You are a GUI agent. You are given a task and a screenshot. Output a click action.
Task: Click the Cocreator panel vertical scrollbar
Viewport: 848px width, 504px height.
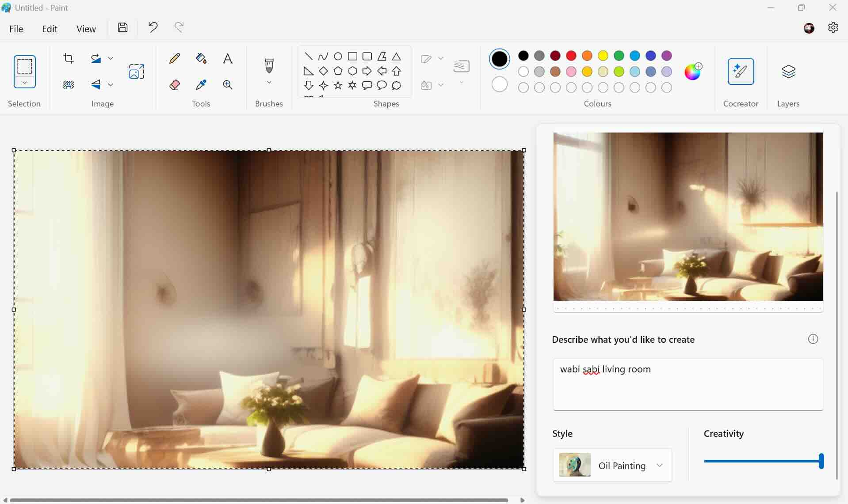837,336
